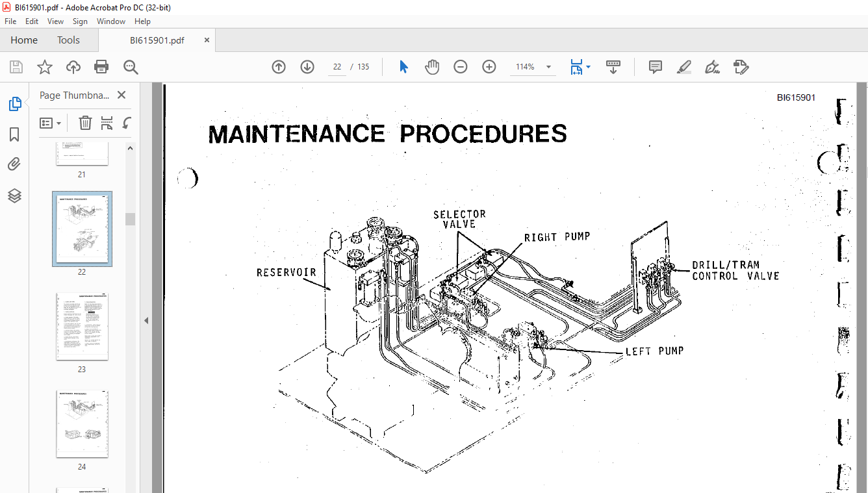
Task: Open the Layers sidebar panel
Action: pos(14,196)
